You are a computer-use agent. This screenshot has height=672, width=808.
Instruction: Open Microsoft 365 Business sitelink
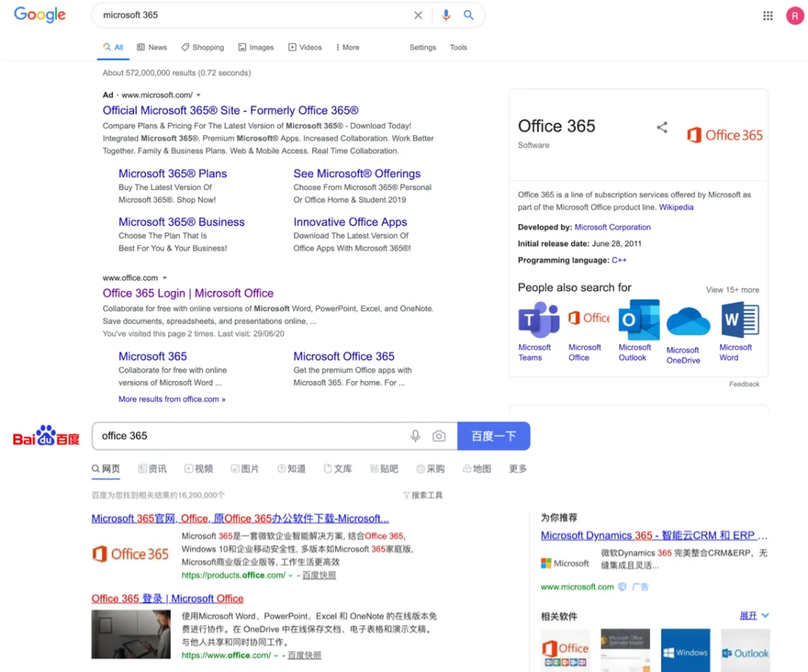click(x=181, y=222)
